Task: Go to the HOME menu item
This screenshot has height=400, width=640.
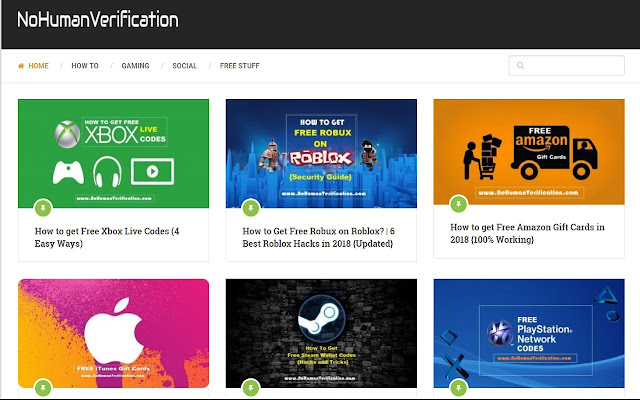Action: 38,66
